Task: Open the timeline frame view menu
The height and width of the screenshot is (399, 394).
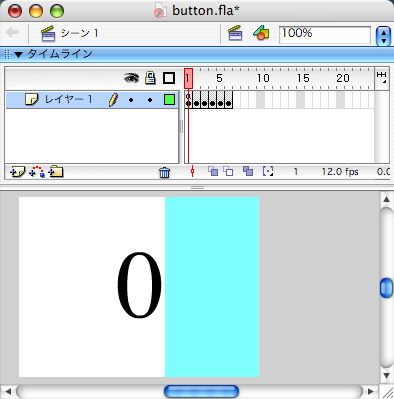Action: point(381,78)
